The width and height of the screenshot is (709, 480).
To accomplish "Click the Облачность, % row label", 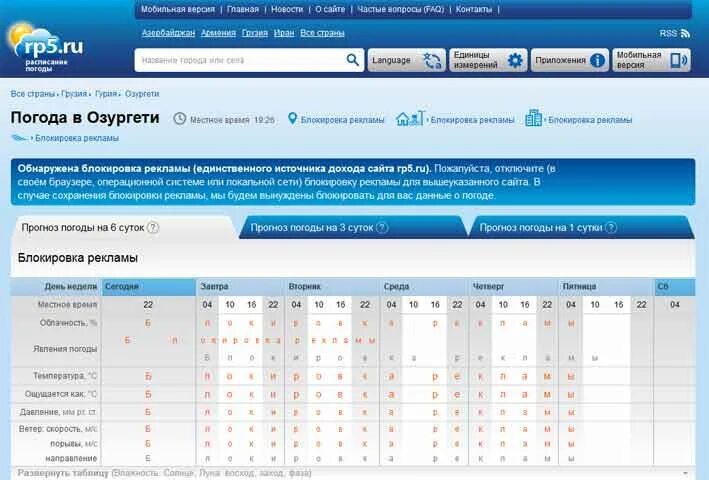I will point(68,323).
